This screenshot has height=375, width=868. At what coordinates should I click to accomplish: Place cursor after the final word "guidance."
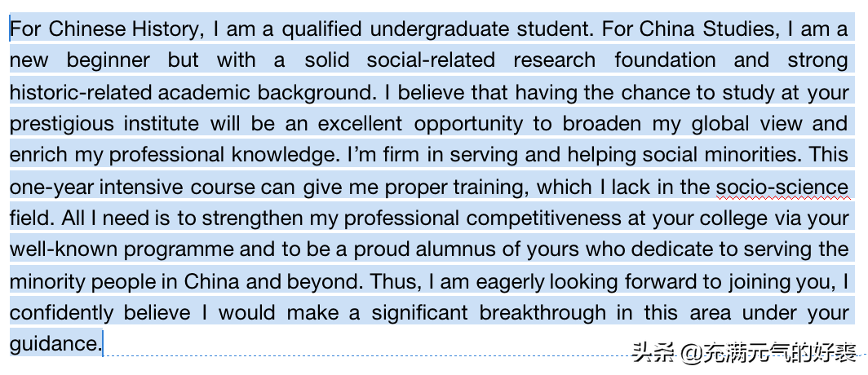(103, 344)
